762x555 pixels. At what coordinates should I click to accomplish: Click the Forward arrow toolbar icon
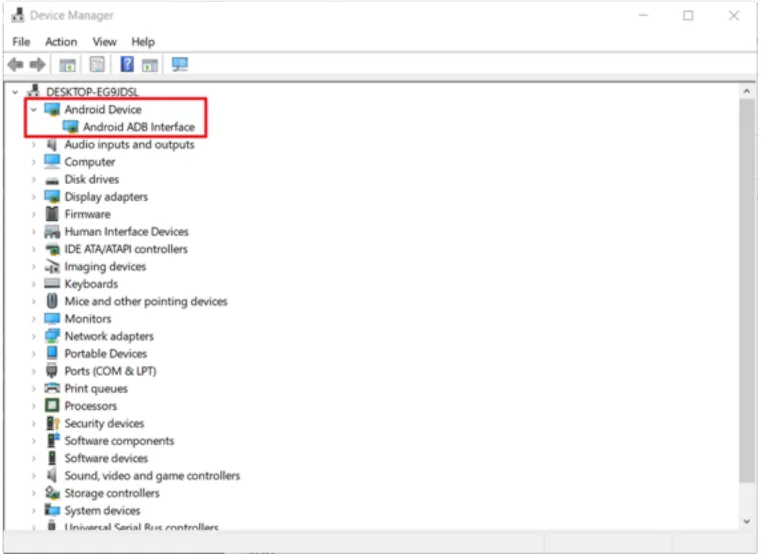point(37,64)
